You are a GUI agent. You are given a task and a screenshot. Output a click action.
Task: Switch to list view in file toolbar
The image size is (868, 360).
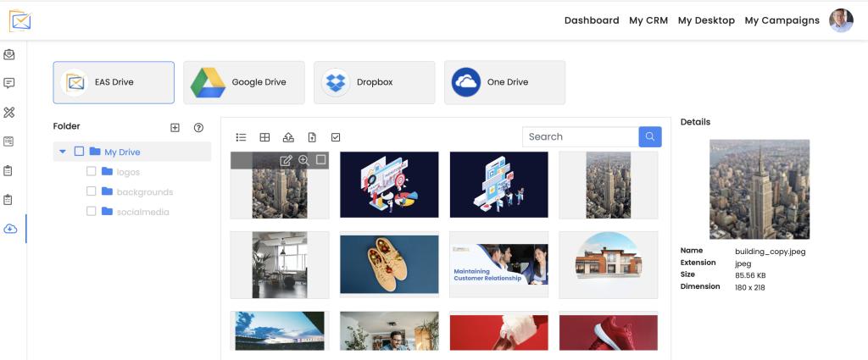(x=241, y=137)
